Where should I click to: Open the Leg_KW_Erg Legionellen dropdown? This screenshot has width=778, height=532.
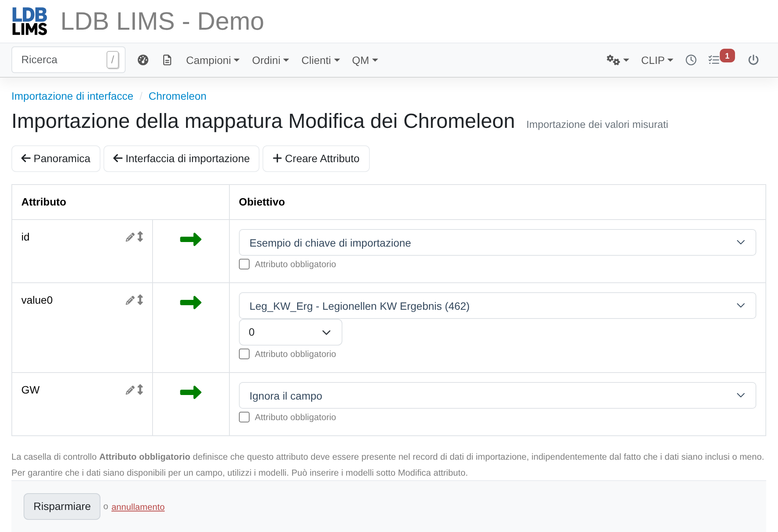tap(497, 306)
